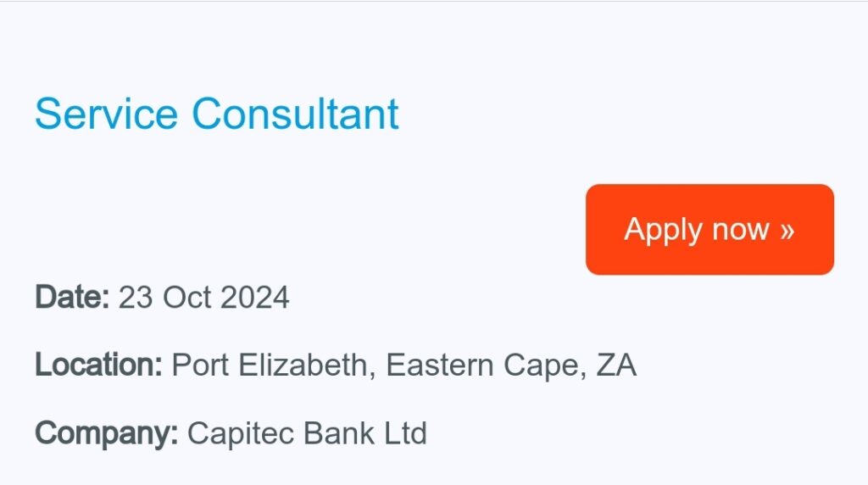Image resolution: width=868 pixels, height=485 pixels.
Task: Select the Date label text
Action: 72,297
